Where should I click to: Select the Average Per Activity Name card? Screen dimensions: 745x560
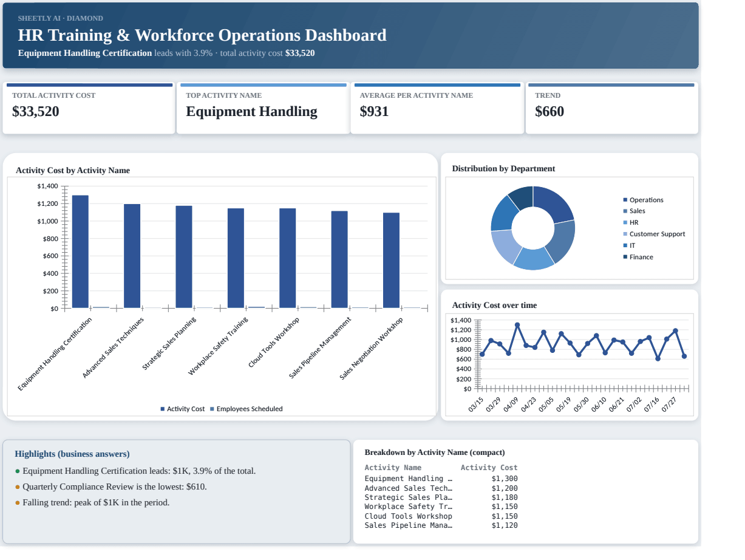(x=437, y=109)
